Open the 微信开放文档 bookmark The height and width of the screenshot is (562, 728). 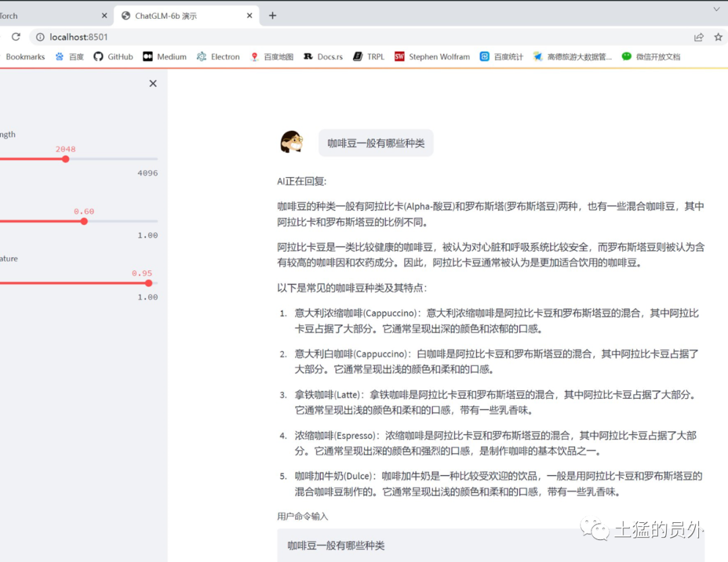(651, 57)
